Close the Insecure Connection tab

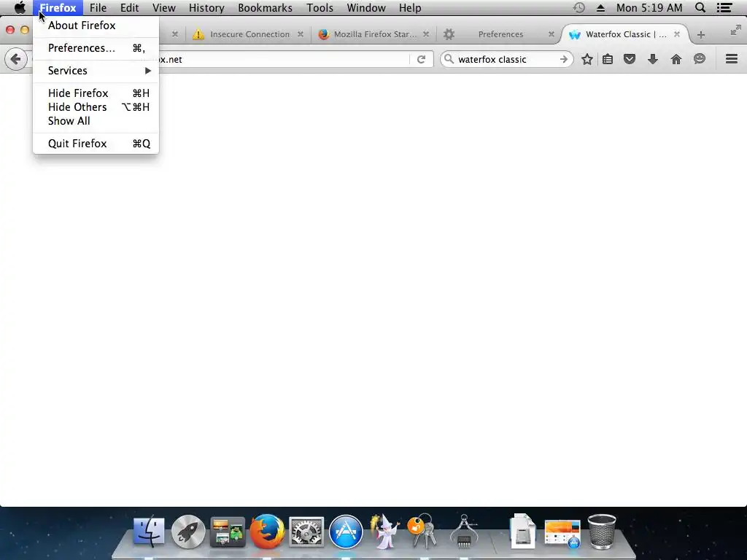pos(300,34)
